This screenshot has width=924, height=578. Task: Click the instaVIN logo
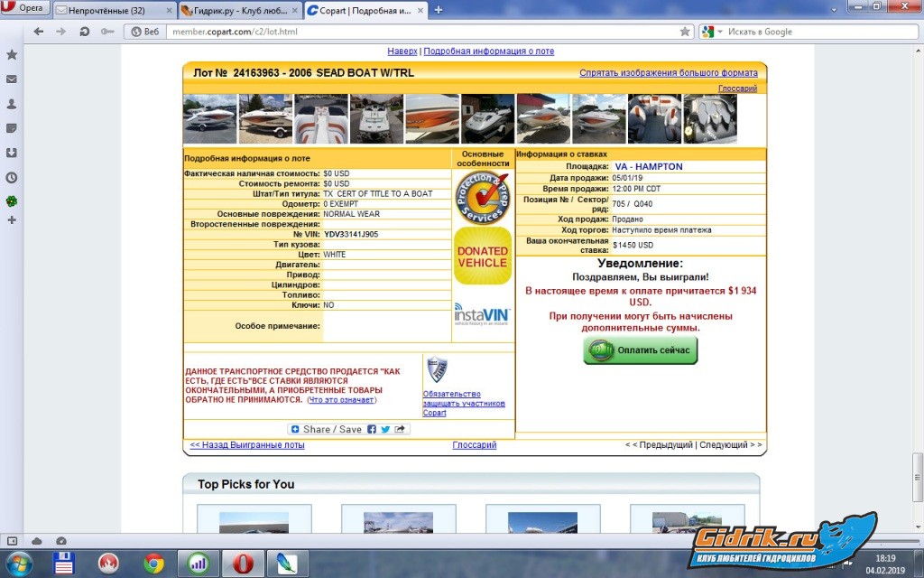tap(482, 314)
